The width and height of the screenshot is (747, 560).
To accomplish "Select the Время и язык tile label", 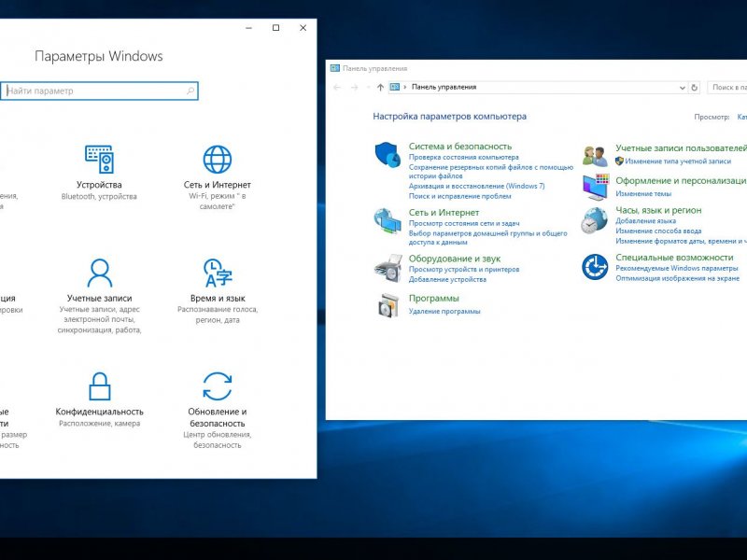I will pos(218,298).
